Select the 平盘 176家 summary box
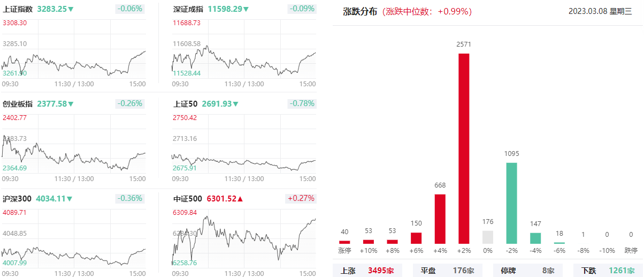Viewport: 644px width, 277px height. [x=448, y=271]
